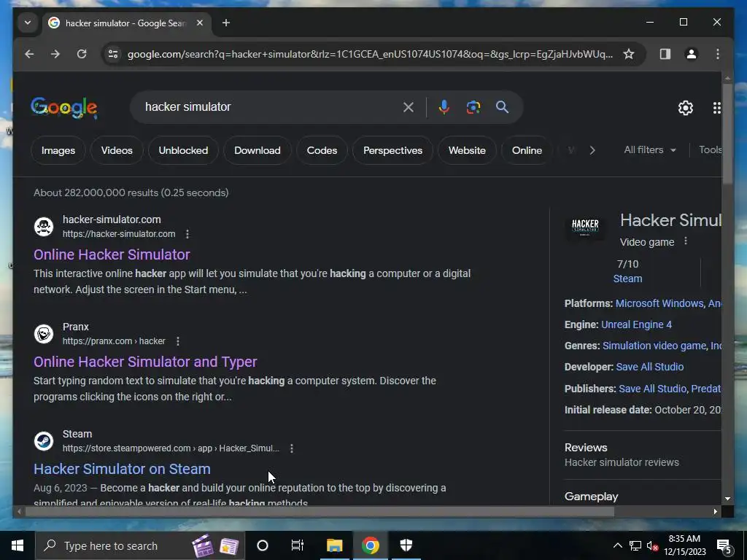Click the Pranx site favicon

(x=44, y=334)
